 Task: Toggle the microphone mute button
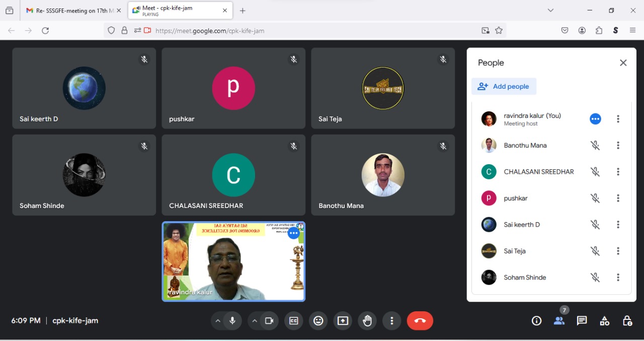click(232, 321)
